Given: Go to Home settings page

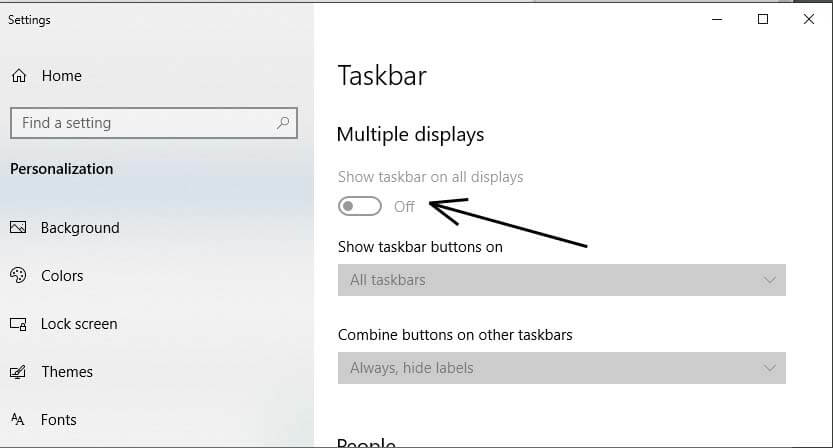Looking at the screenshot, I should 62,76.
